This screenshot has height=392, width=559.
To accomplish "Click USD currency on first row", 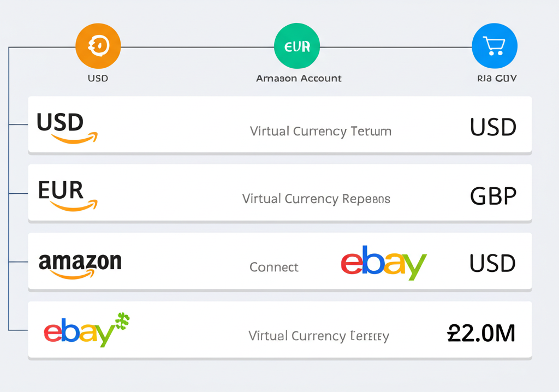I will pyautogui.click(x=493, y=128).
